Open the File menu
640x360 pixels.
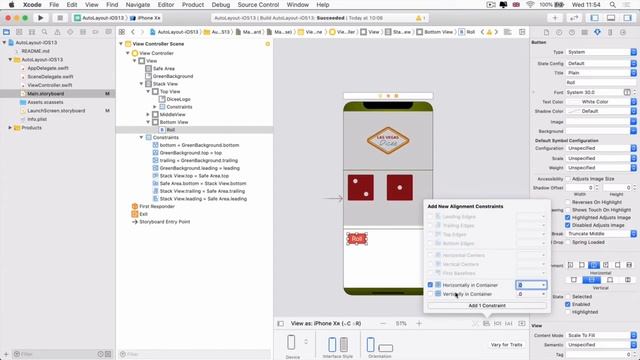(x=54, y=5)
